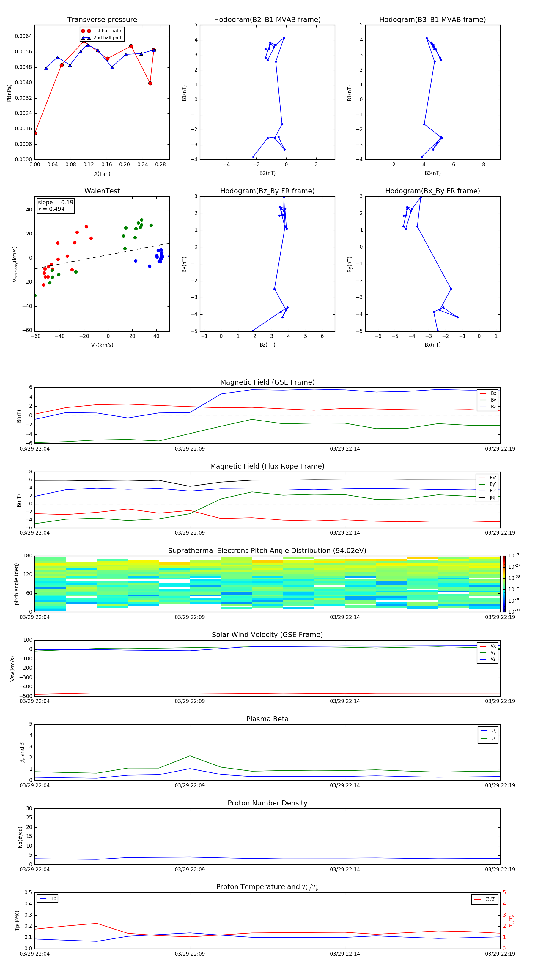Viewport: 535px width, 980px height.
Task: Click 'B2(nT)' x-axis label
Action: coord(267,173)
